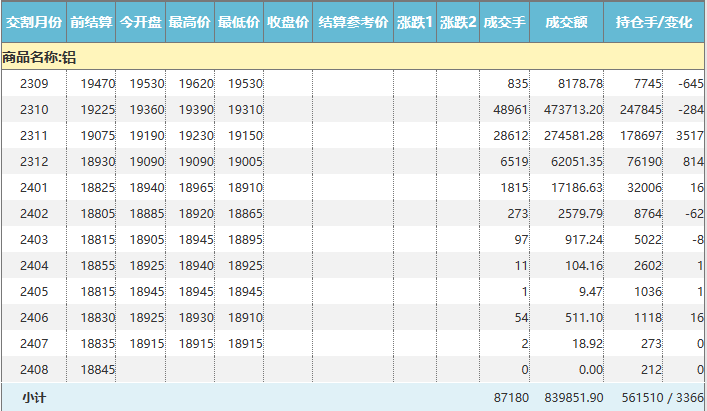Select the 2312 contract month cell

34,162
